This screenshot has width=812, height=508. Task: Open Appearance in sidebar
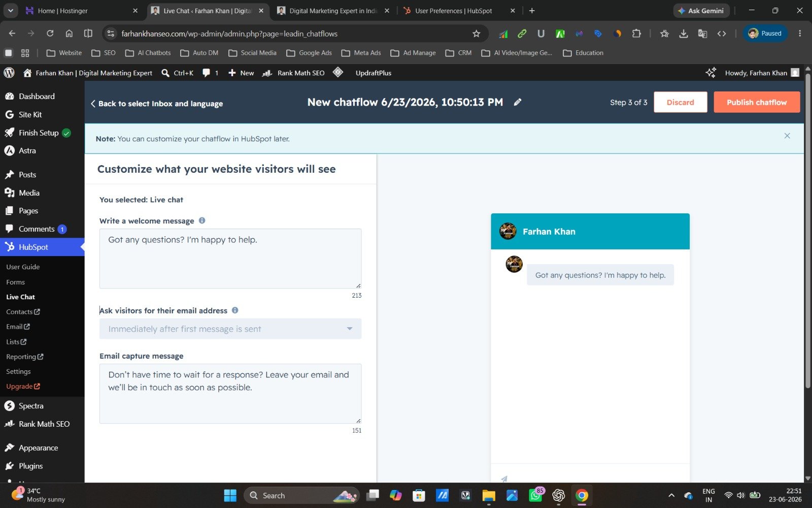click(x=42, y=448)
